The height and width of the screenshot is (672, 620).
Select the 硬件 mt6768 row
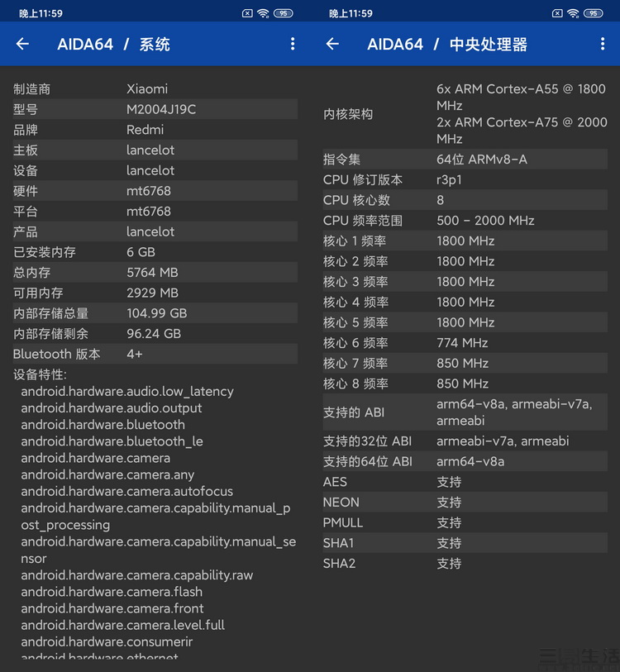155,191
